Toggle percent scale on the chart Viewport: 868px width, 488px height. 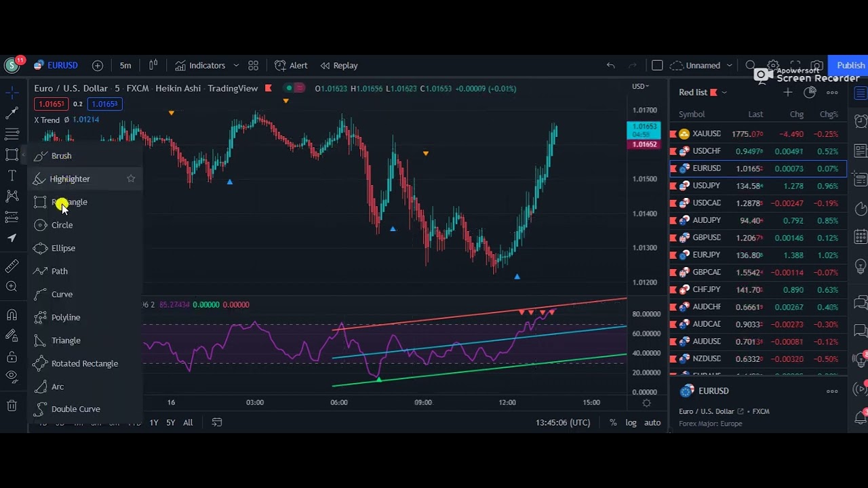tap(613, 422)
